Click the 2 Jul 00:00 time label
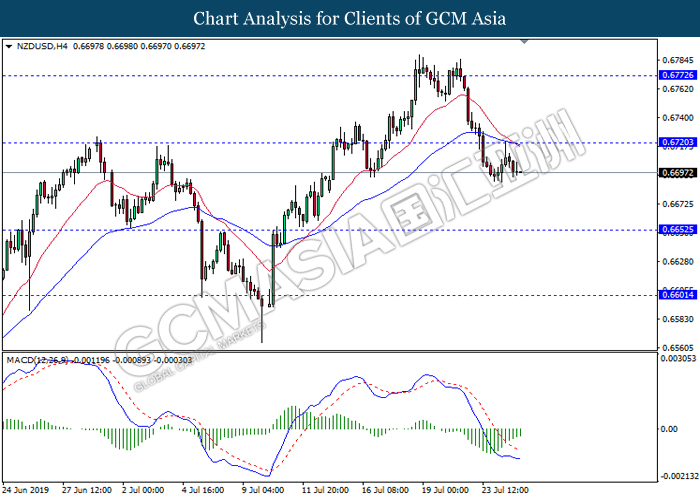The width and height of the screenshot is (700, 500). click(143, 490)
